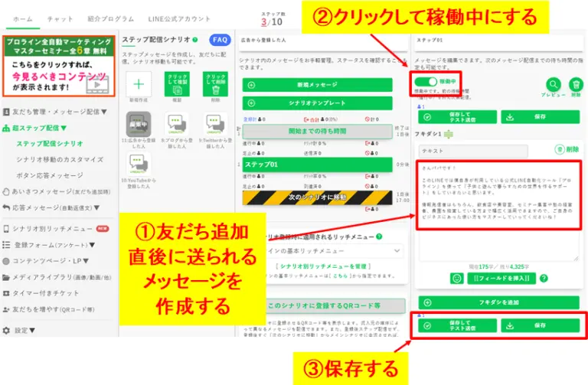The image size is (588, 385).
Task: Click help icon beside ステップ配信シナリオ title
Action: [x=195, y=39]
